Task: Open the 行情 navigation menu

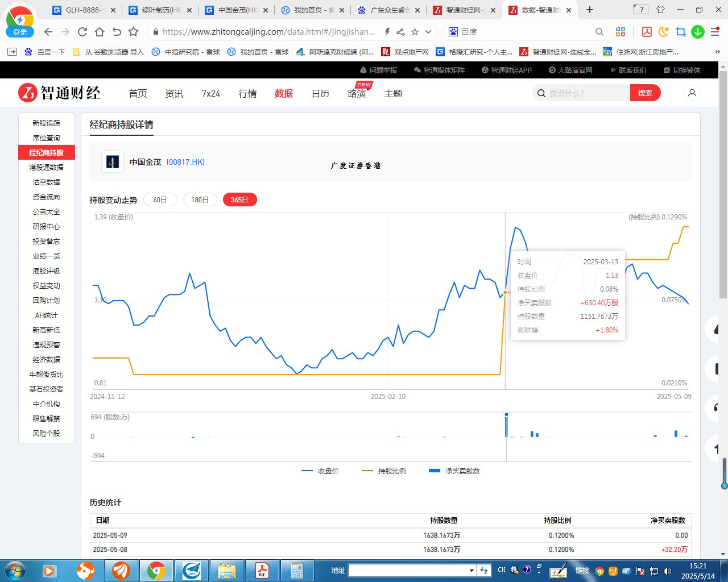Action: coord(247,93)
